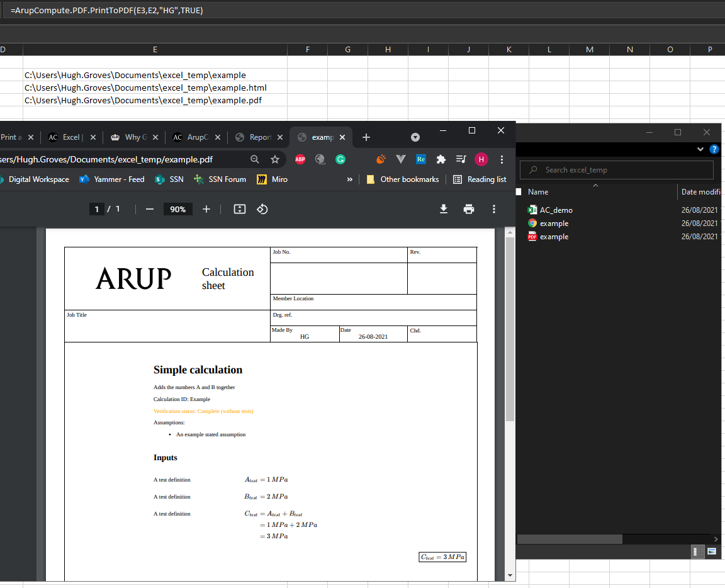Select Excel column M header
The image size is (725, 588).
click(590, 50)
